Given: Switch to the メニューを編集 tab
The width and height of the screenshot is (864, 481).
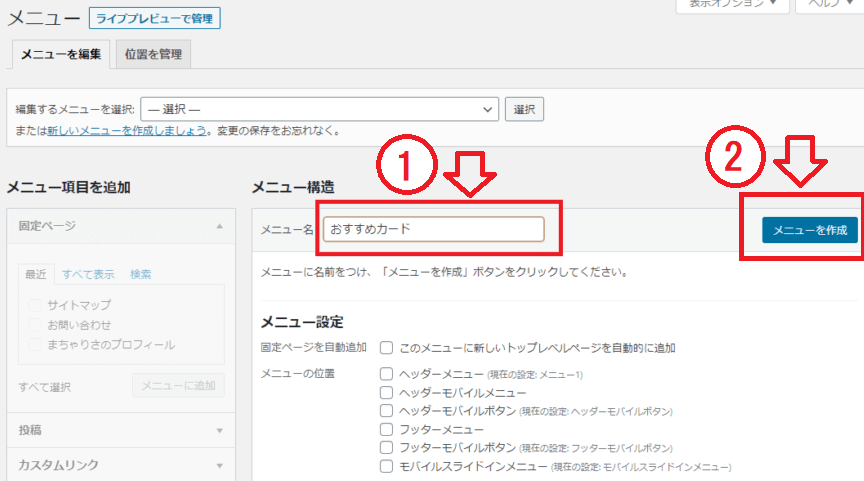Looking at the screenshot, I should [x=61, y=54].
